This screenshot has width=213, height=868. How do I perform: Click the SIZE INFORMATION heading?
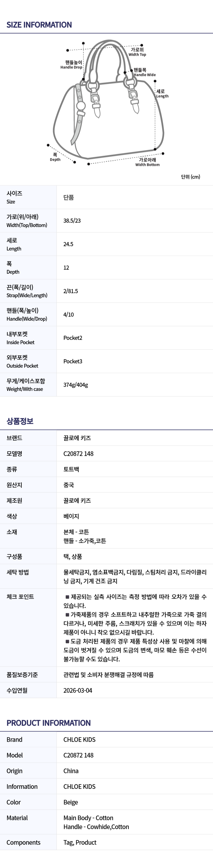(39, 25)
